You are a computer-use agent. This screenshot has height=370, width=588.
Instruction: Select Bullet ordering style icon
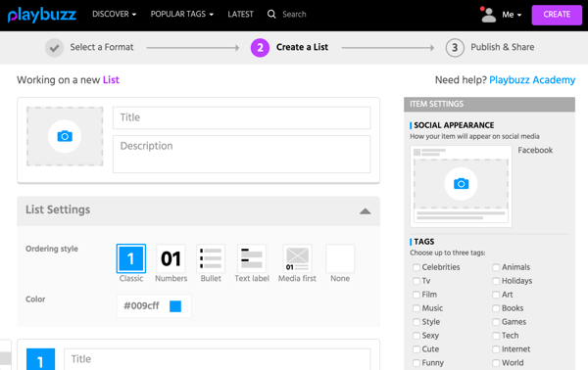211,258
